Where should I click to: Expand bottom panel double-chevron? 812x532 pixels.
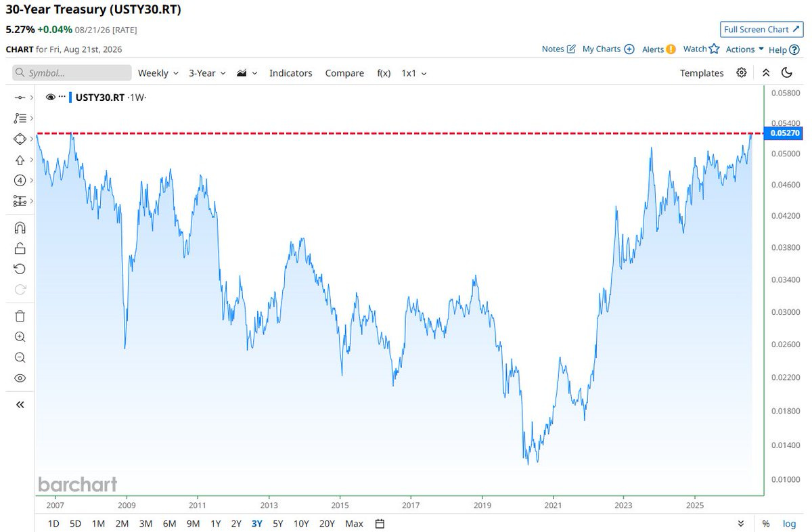tap(741, 524)
